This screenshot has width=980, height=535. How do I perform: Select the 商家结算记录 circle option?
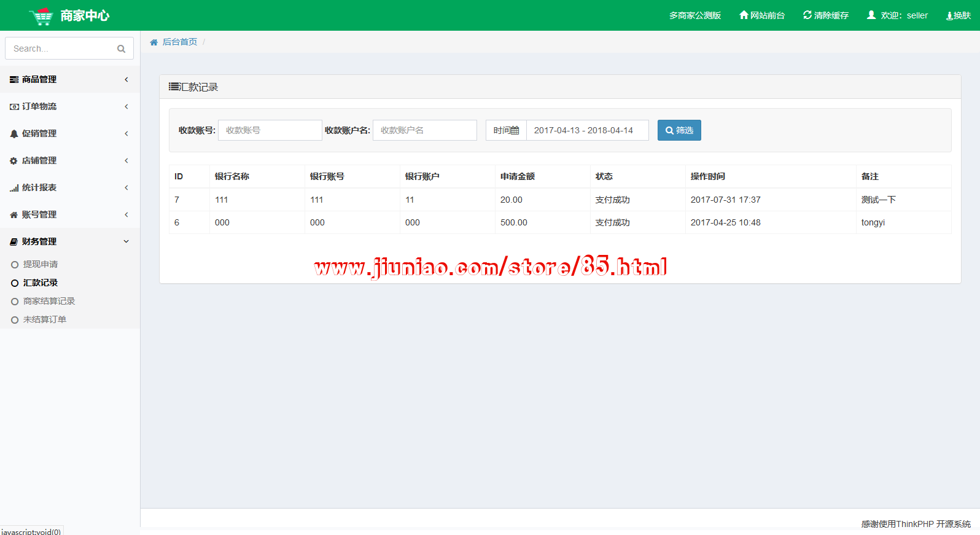click(x=15, y=302)
